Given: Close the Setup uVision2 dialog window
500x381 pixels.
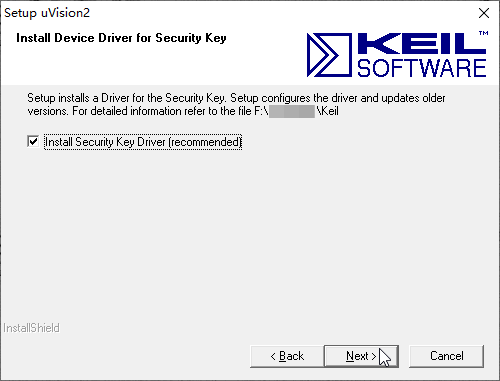Looking at the screenshot, I should tap(484, 13).
